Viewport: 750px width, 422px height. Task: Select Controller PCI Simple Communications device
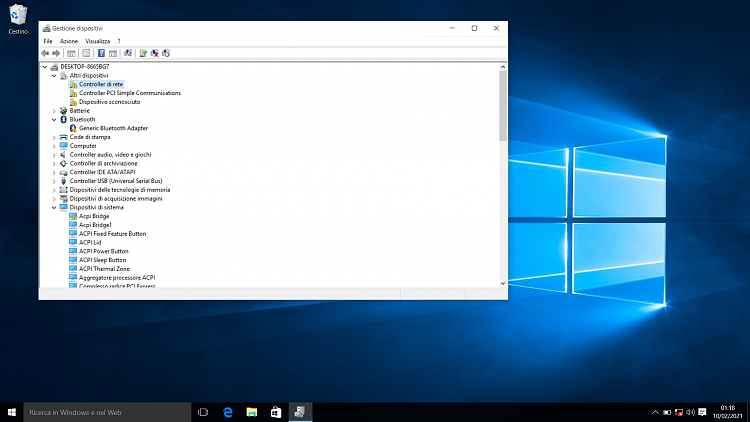[130, 93]
